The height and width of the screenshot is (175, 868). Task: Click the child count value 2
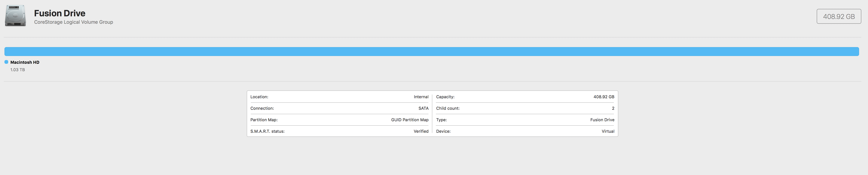613,108
